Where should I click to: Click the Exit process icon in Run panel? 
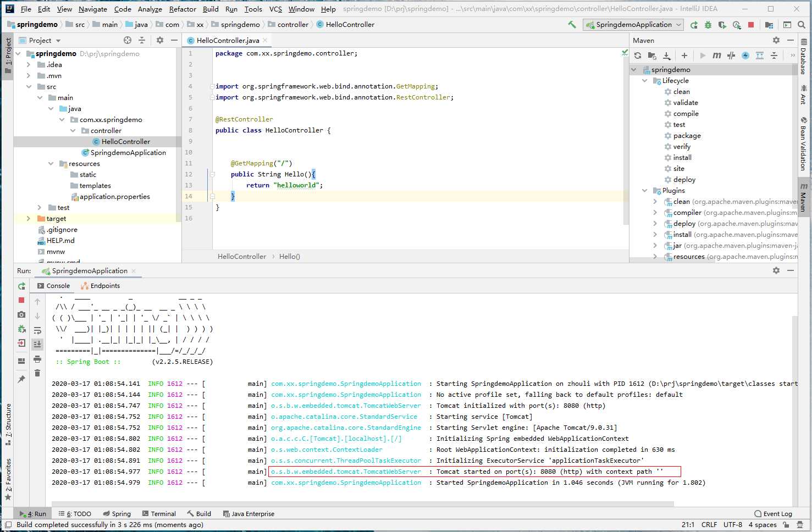coord(21,343)
